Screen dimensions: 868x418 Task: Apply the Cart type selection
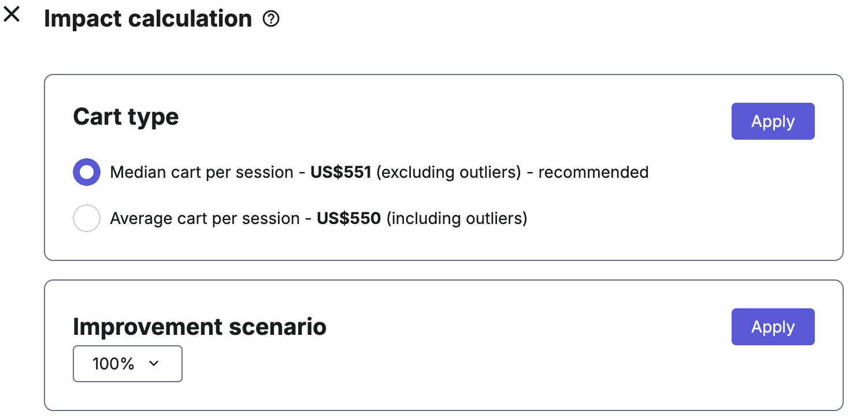(x=773, y=121)
